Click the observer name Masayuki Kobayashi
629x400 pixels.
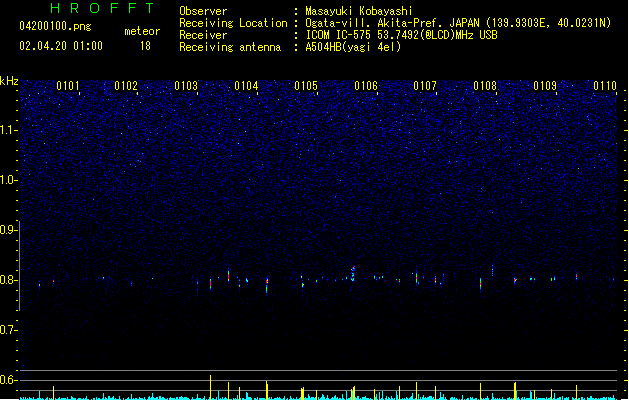(359, 11)
